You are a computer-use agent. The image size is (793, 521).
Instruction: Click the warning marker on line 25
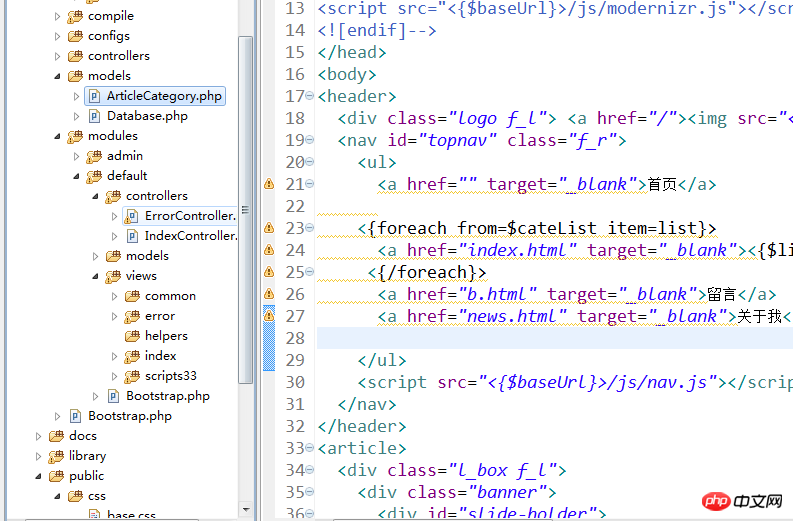[269, 272]
